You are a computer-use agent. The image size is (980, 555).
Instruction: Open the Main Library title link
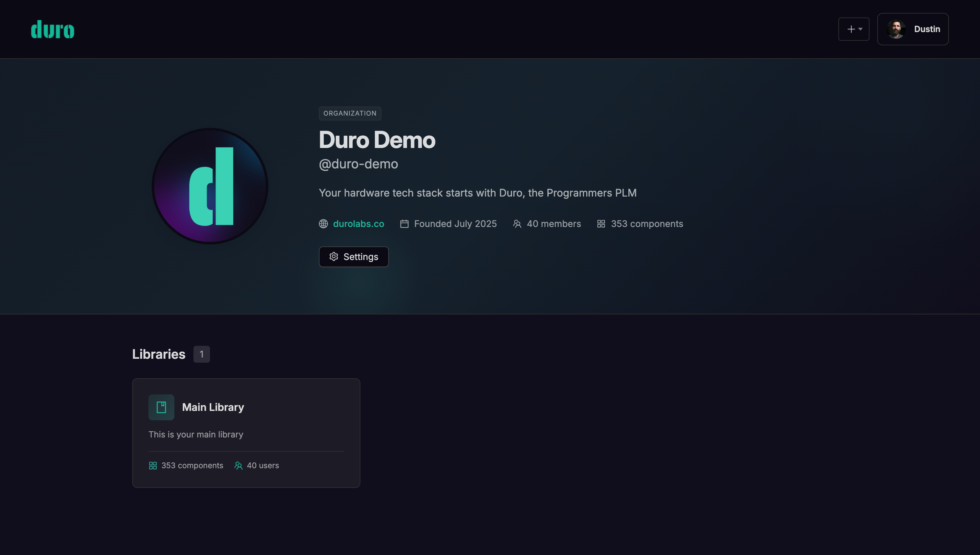point(213,407)
